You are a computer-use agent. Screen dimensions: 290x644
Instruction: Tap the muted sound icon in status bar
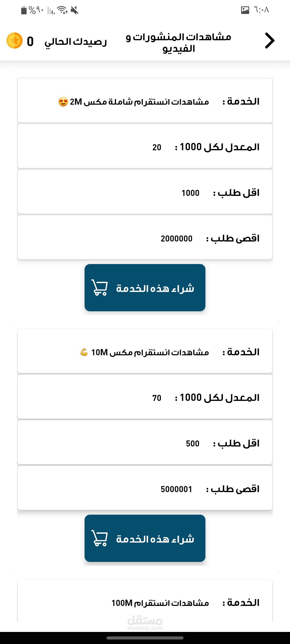tap(75, 10)
